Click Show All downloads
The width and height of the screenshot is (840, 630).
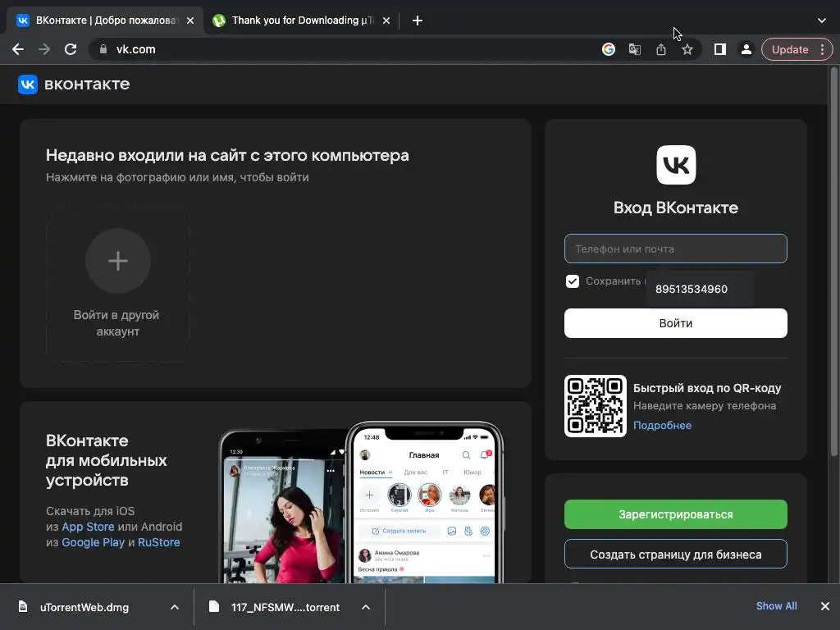coord(776,606)
